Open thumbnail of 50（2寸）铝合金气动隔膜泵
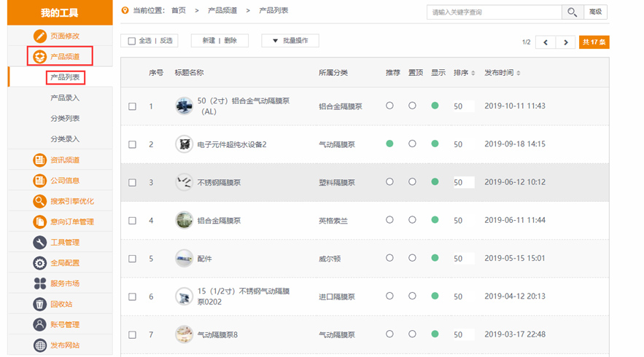 [184, 106]
